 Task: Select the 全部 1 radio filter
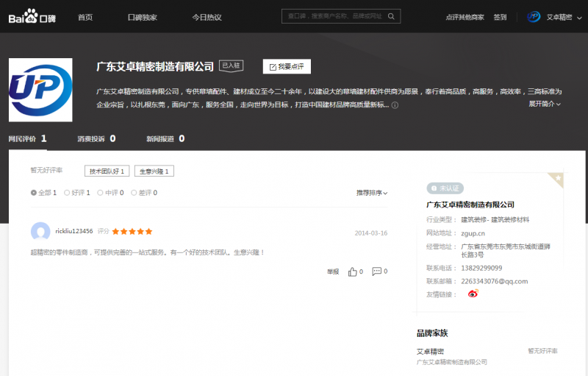click(x=43, y=193)
